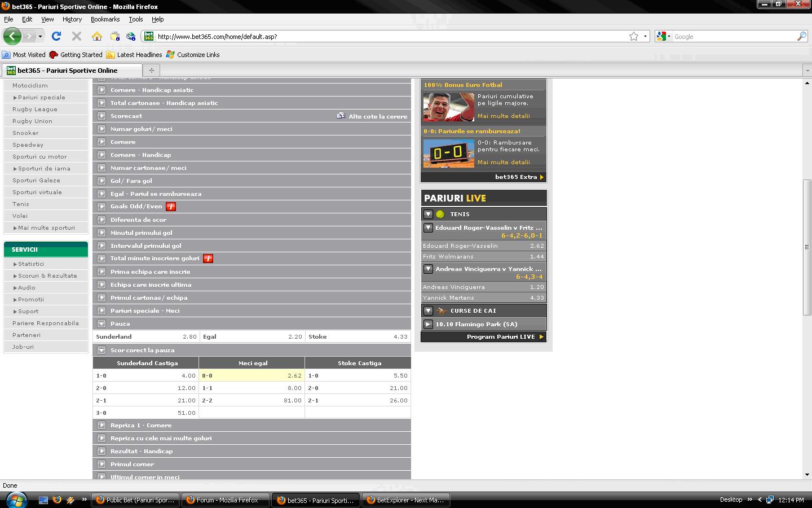Select Tenis in sports sidebar
The width and height of the screenshot is (812, 508).
21,204
